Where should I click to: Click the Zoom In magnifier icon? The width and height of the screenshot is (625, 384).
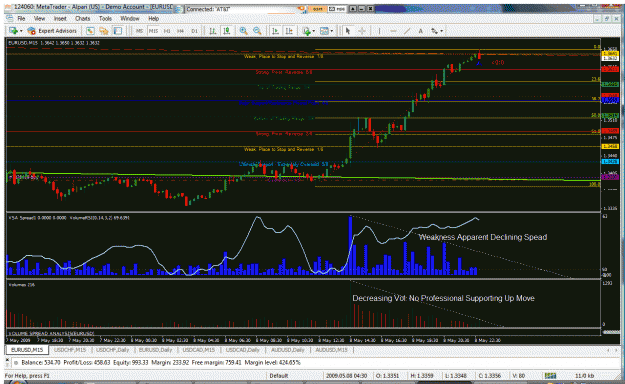[244, 31]
